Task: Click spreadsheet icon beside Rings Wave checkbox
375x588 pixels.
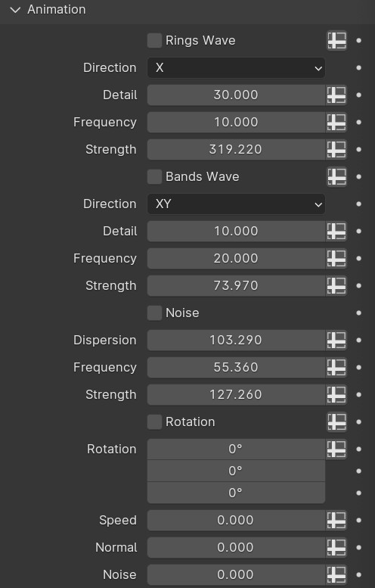Action: click(336, 41)
